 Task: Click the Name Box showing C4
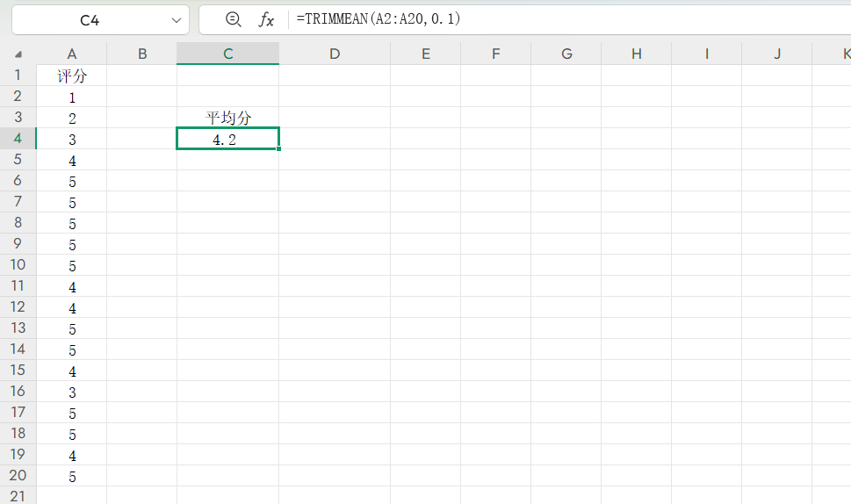pyautogui.click(x=89, y=20)
